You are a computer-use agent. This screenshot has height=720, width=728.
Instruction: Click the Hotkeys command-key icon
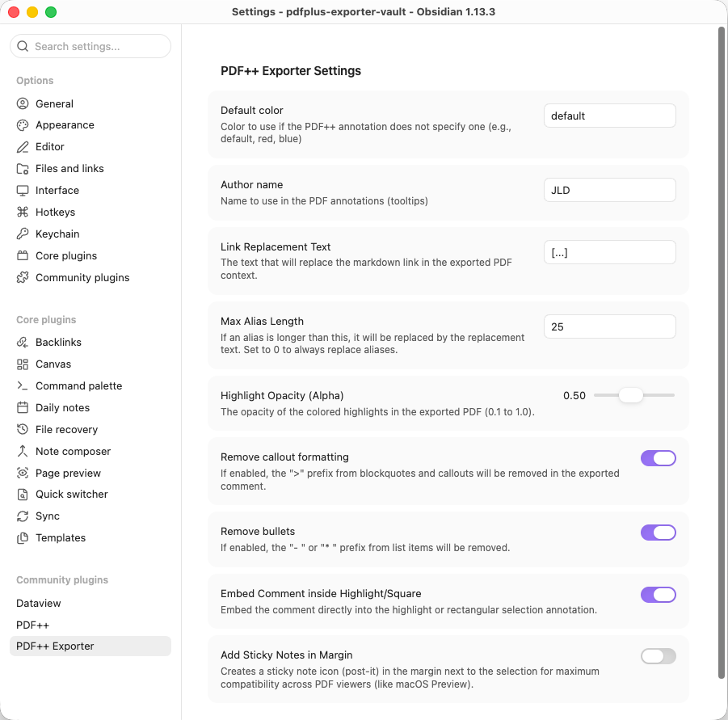click(x=23, y=213)
